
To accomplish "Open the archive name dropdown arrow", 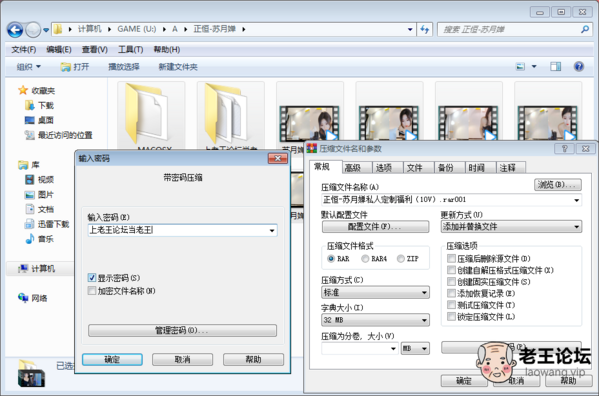I will (576, 200).
